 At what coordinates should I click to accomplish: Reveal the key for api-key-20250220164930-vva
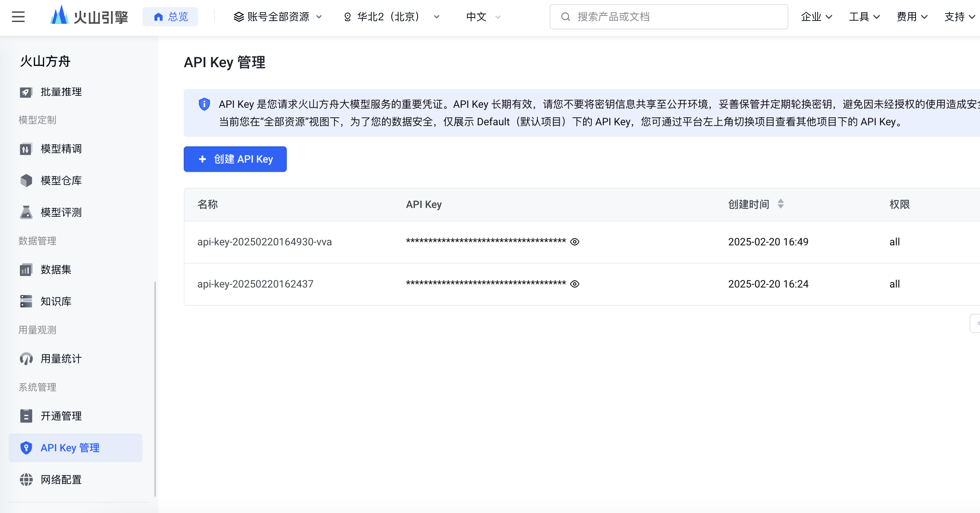pos(574,242)
